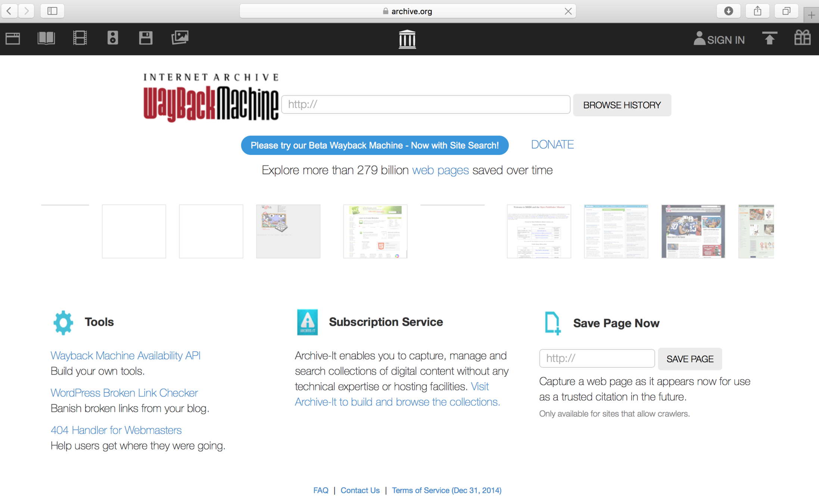
Task: Click the Wayback Machine URL input field
Action: [x=426, y=105]
